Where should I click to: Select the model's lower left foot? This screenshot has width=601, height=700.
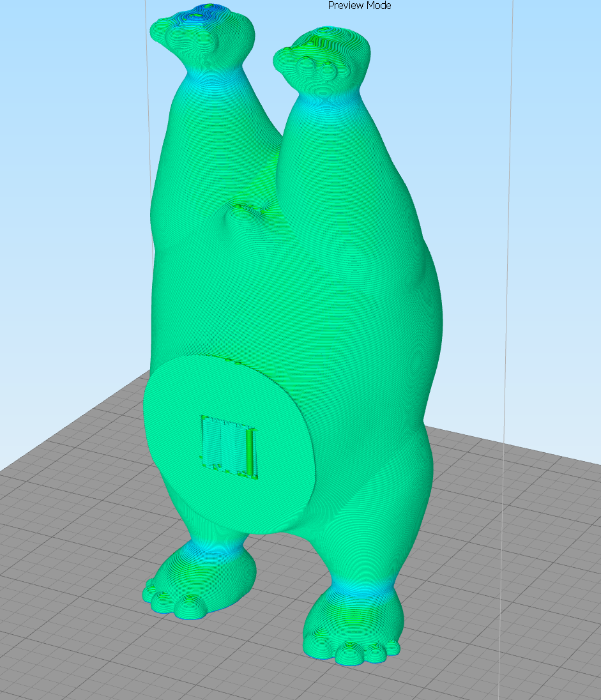(x=200, y=581)
